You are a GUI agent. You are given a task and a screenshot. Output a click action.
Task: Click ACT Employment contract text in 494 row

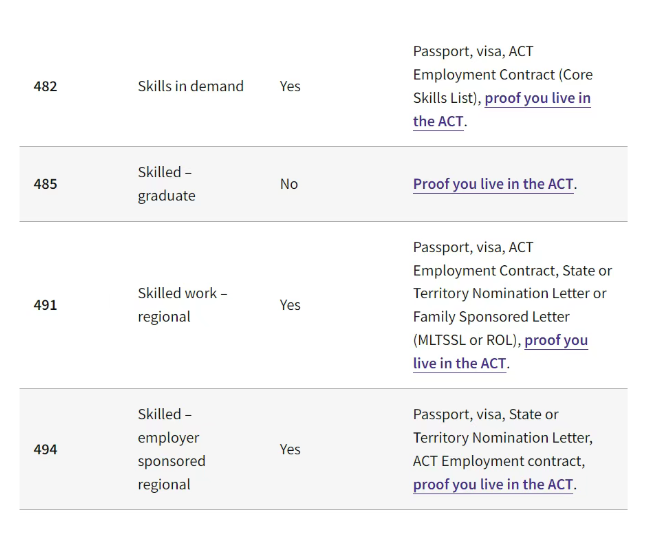pos(499,461)
